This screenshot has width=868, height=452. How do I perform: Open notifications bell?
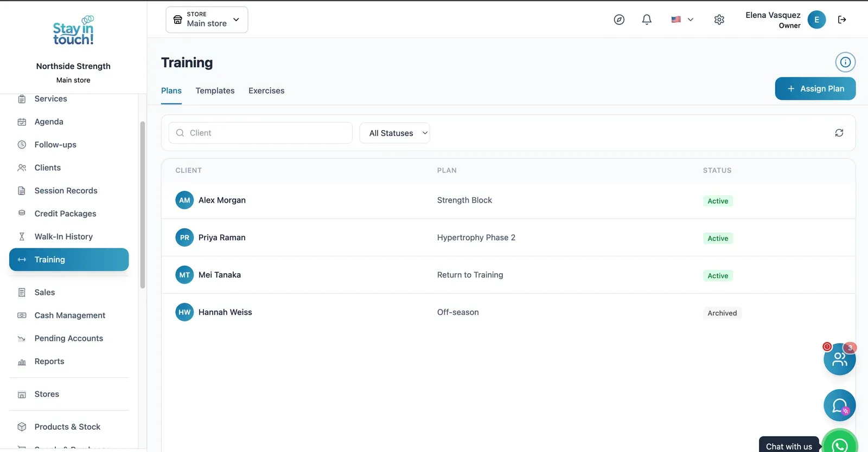pos(647,20)
